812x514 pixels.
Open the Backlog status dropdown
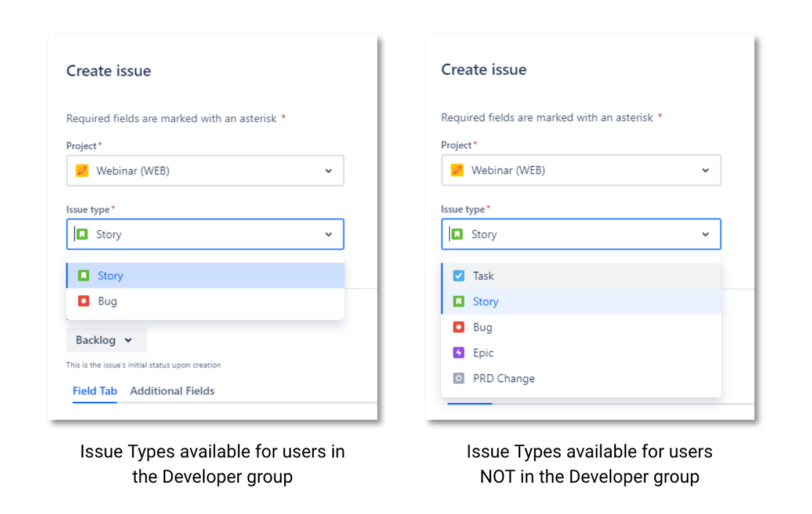[106, 340]
